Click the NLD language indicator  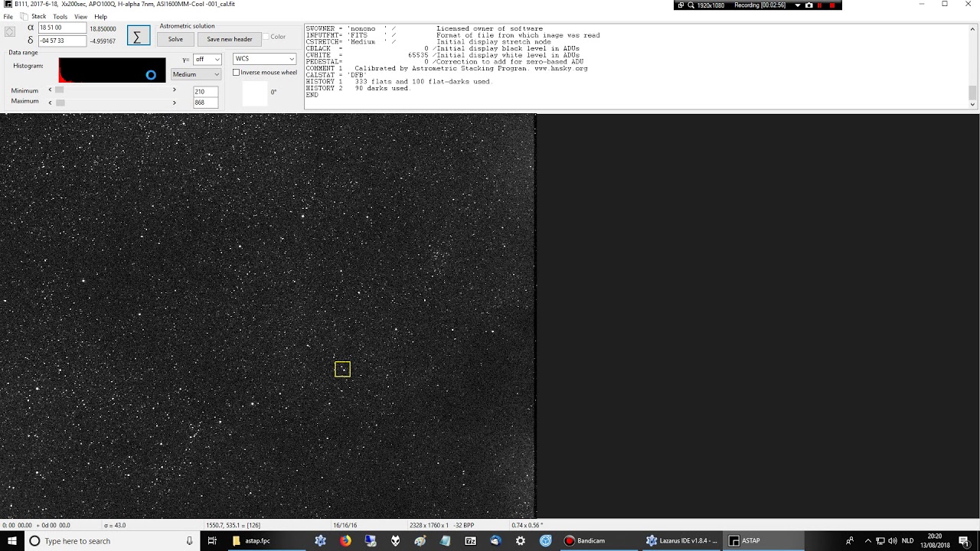(907, 541)
